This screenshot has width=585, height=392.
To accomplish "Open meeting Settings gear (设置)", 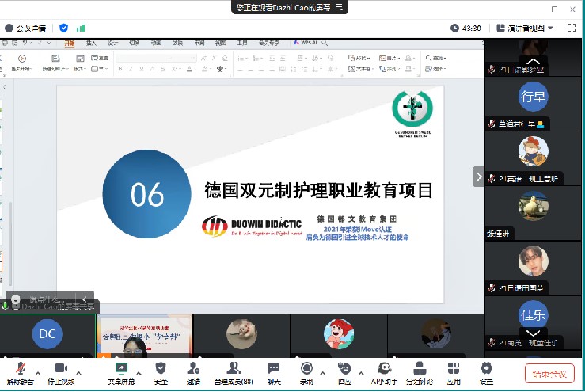I will point(486,369).
